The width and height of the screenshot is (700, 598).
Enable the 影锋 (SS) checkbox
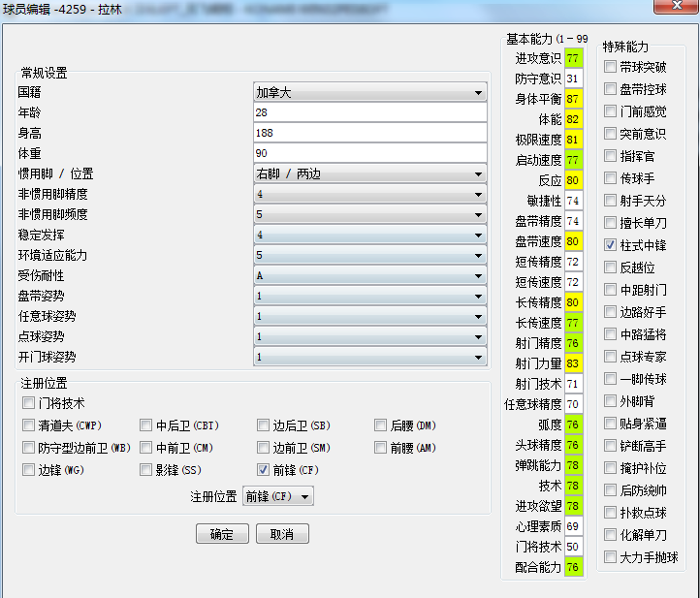(146, 469)
